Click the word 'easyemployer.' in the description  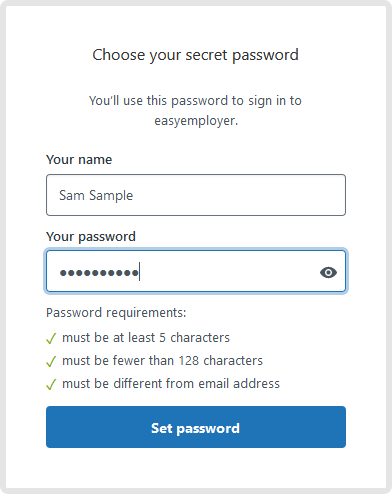196,121
